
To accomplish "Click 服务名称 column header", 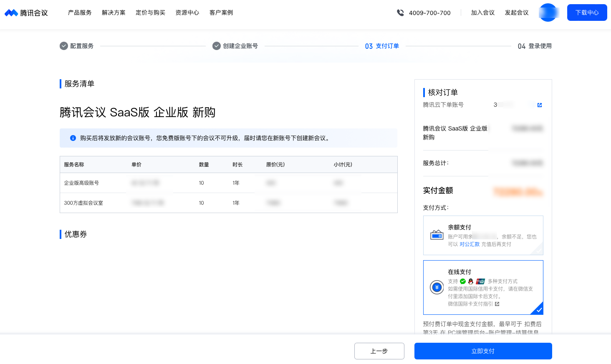I will click(x=74, y=165).
